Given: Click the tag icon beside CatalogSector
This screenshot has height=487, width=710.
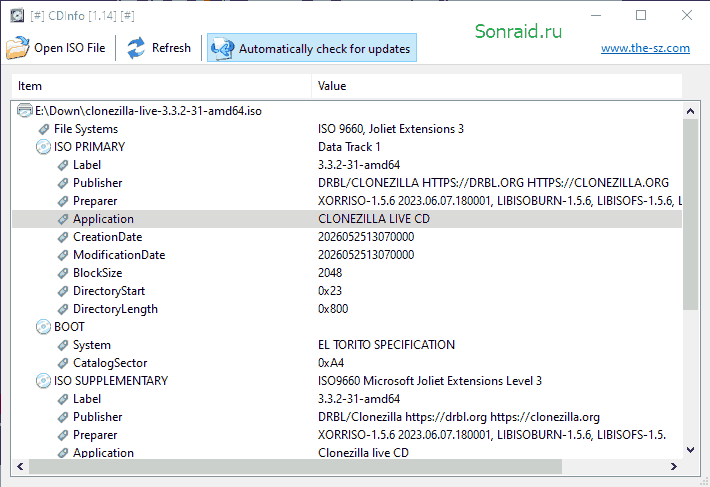Looking at the screenshot, I should pos(63,363).
